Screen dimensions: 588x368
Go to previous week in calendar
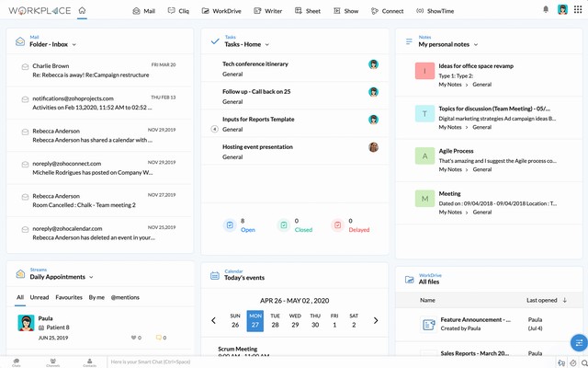[x=213, y=321]
